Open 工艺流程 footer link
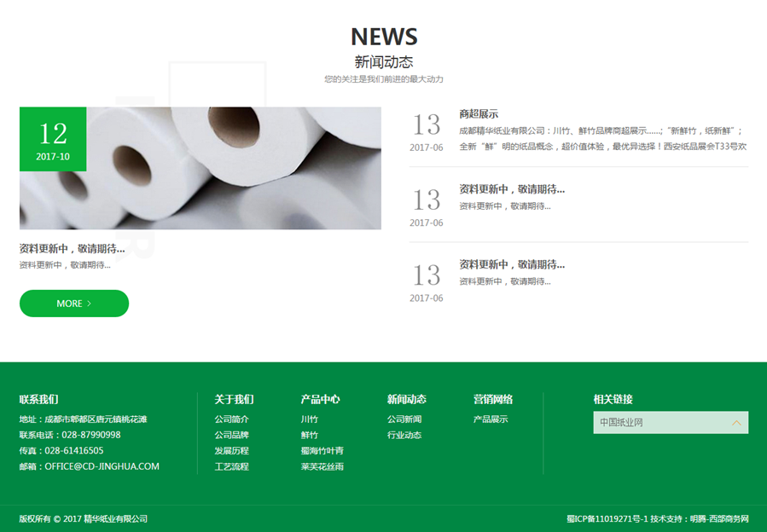Viewport: 767px width, 532px height. pyautogui.click(x=231, y=467)
